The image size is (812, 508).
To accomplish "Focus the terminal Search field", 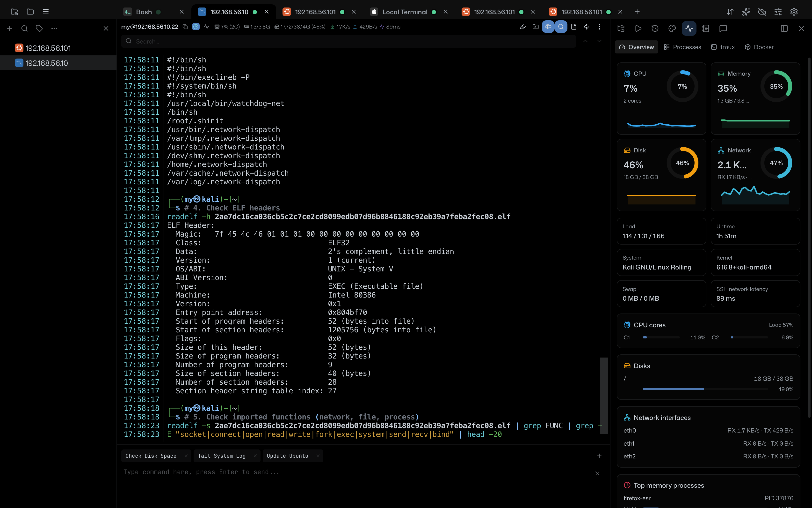I will click(348, 41).
